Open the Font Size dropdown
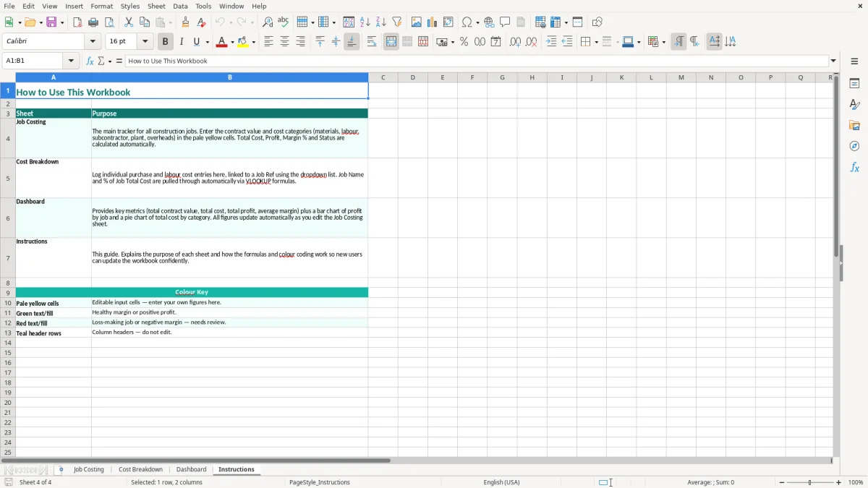This screenshot has width=868, height=488. [x=145, y=42]
